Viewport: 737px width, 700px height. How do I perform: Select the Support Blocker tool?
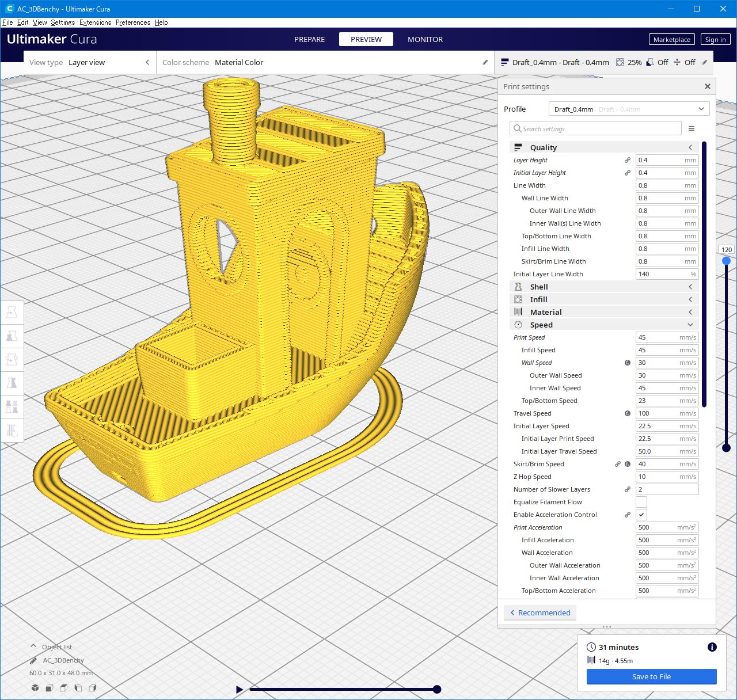click(12, 431)
